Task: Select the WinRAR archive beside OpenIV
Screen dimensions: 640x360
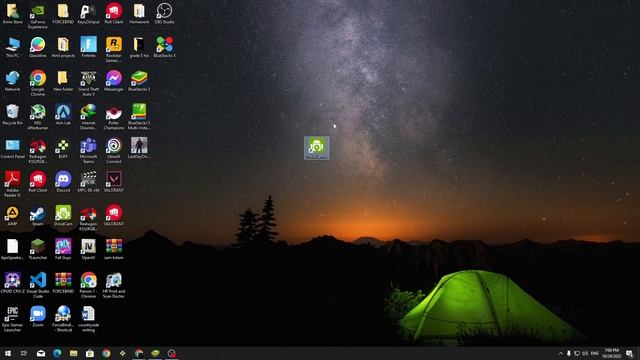Action: (113, 249)
